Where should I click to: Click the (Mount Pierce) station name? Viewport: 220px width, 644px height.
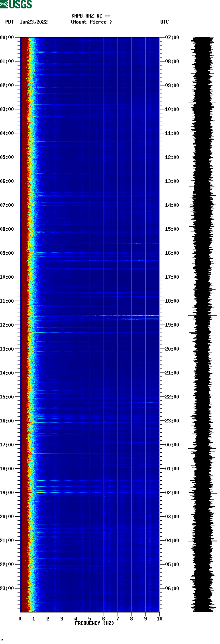click(91, 22)
